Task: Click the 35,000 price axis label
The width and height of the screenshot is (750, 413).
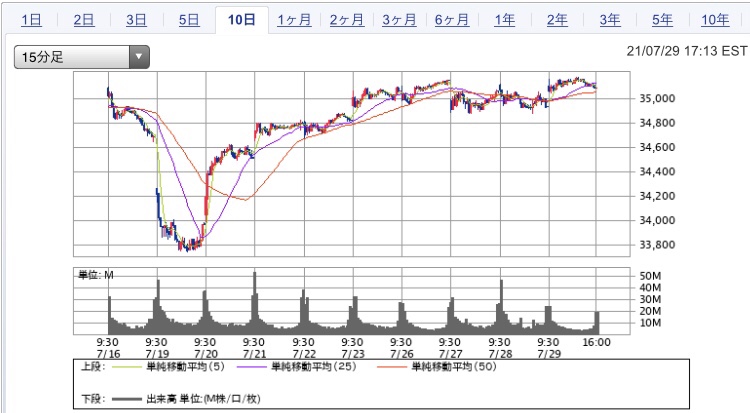Action: pyautogui.click(x=657, y=99)
